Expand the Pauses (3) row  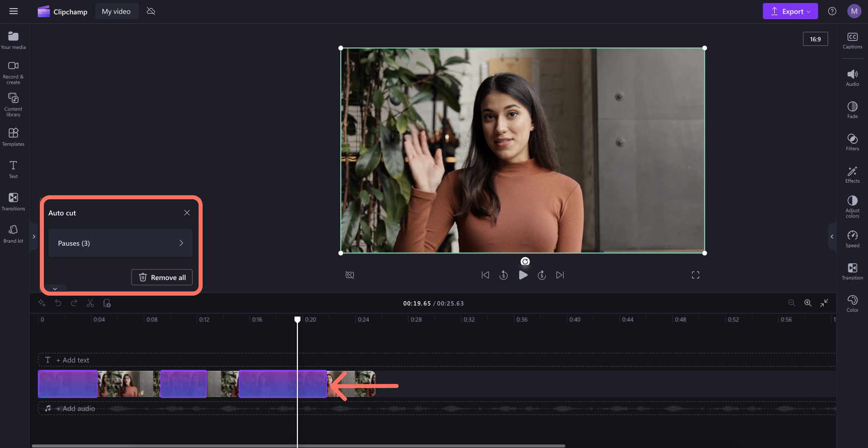(x=120, y=243)
